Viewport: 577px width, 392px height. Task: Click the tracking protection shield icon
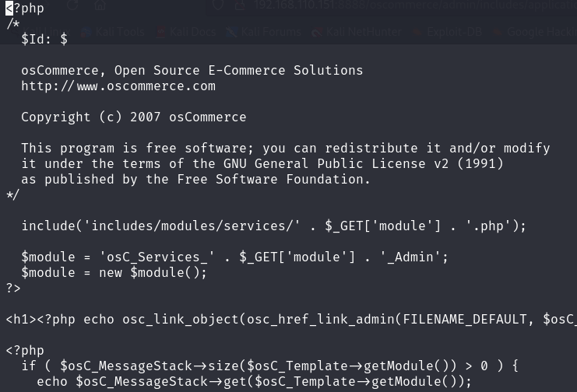tap(219, 5)
